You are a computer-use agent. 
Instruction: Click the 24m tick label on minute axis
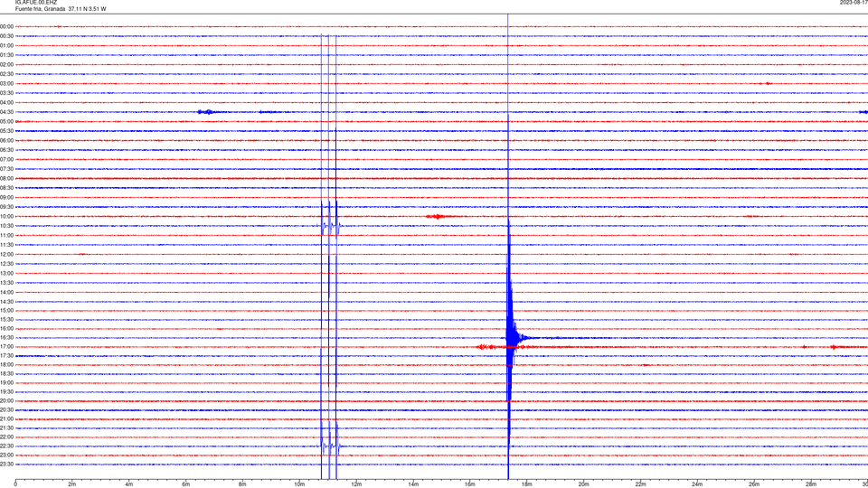697,484
